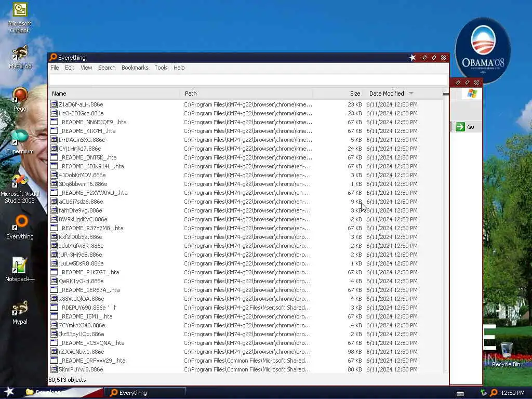The height and width of the screenshot is (399, 532).
Task: Select the Everything desktop shortcut
Action: [x=20, y=227]
